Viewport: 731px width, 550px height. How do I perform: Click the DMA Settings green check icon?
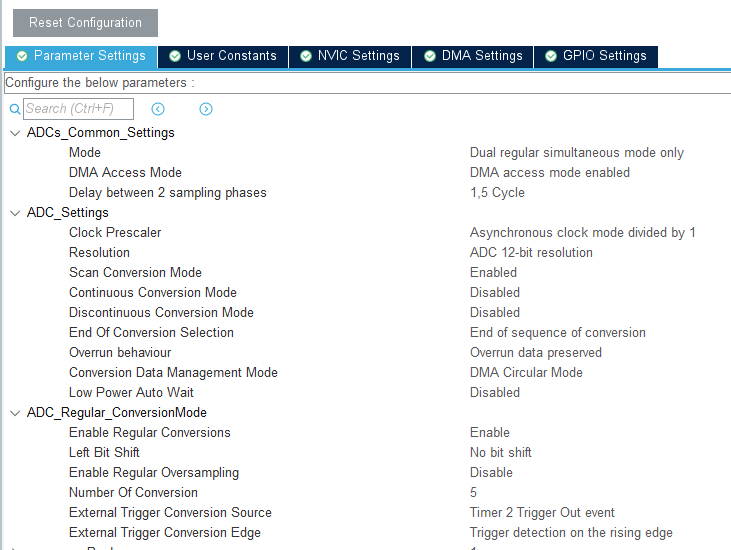coord(429,56)
